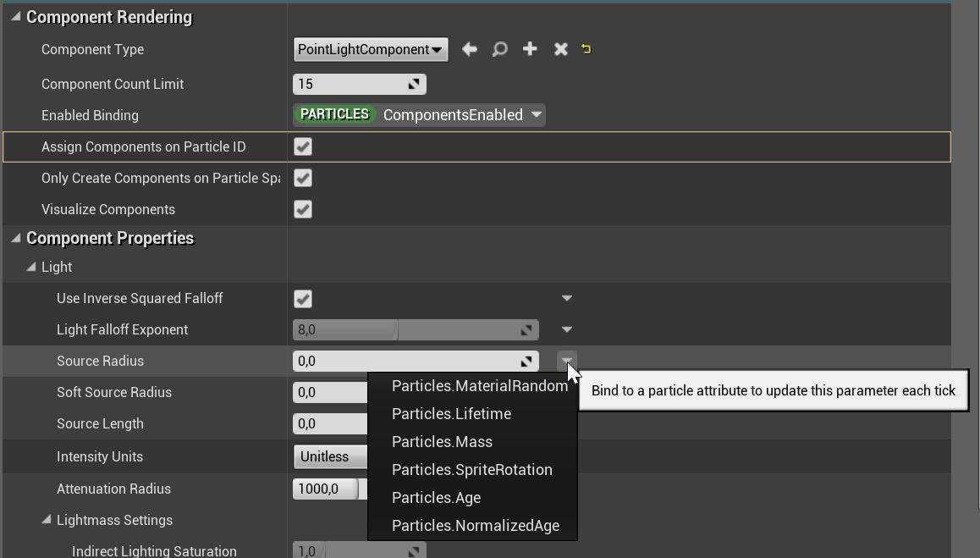The width and height of the screenshot is (980, 558).
Task: Toggle Assign Components on Particle ID checkbox
Action: [303, 146]
